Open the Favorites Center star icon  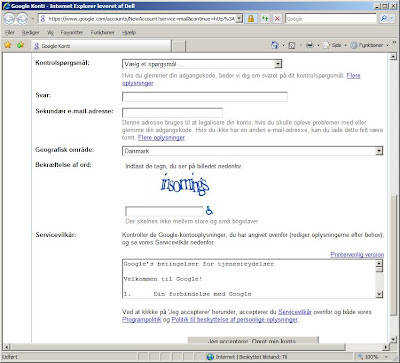click(x=8, y=45)
